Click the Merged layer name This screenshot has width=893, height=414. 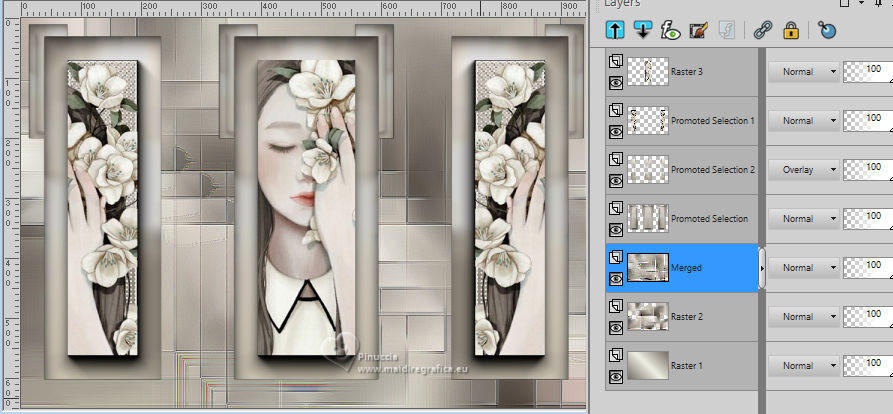686,268
